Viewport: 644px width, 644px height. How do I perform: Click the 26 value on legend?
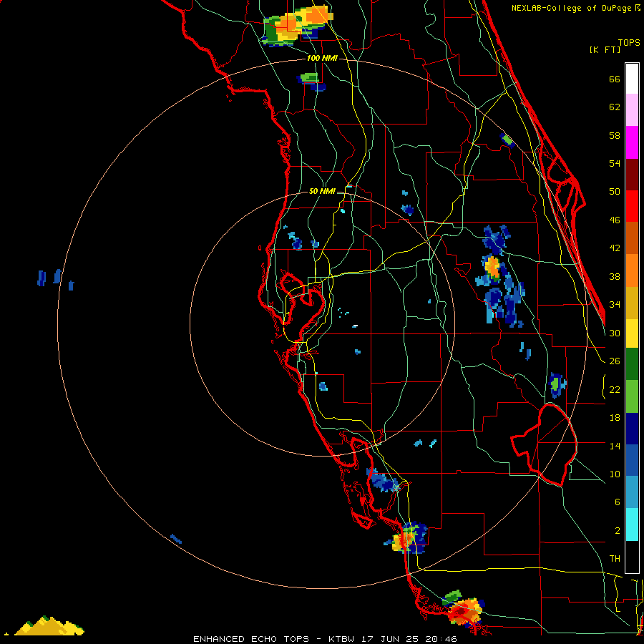point(615,361)
